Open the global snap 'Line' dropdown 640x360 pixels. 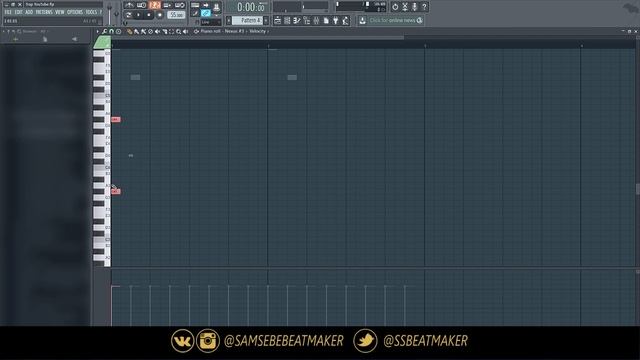tap(211, 22)
